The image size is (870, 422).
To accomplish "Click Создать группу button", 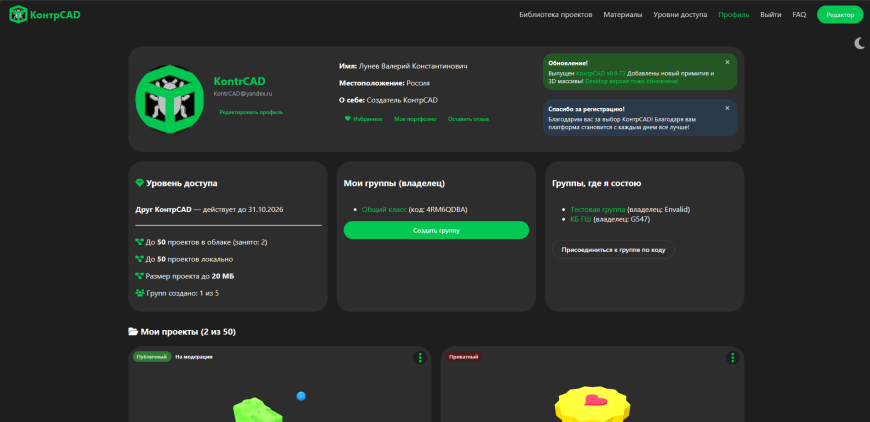I will pos(436,230).
